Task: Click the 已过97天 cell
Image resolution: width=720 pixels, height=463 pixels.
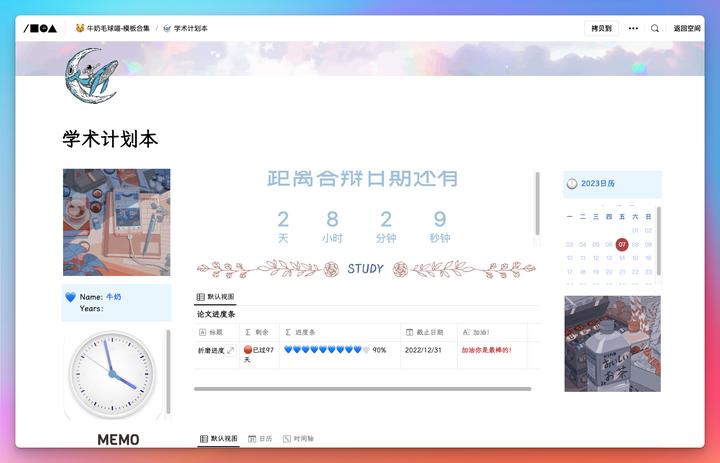Action: [259, 355]
